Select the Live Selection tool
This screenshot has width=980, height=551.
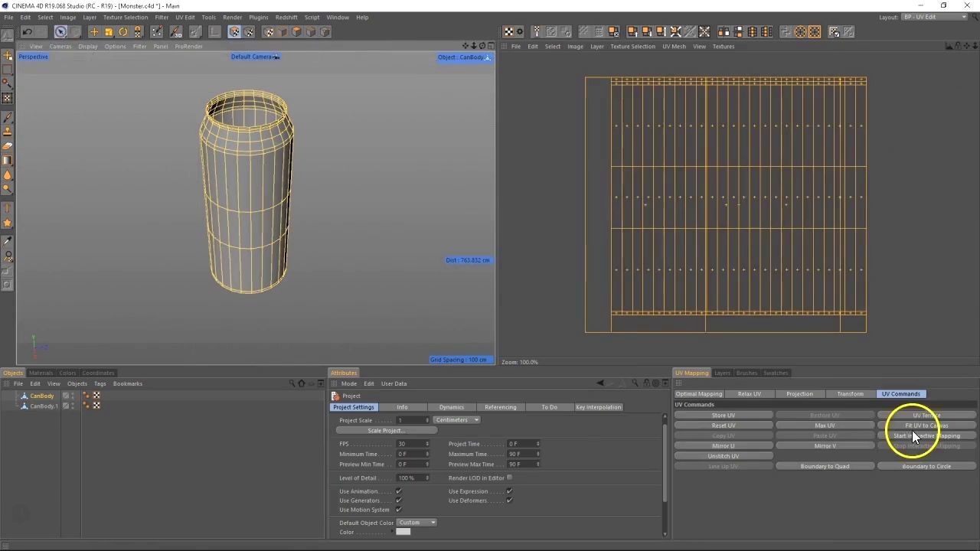coord(60,31)
